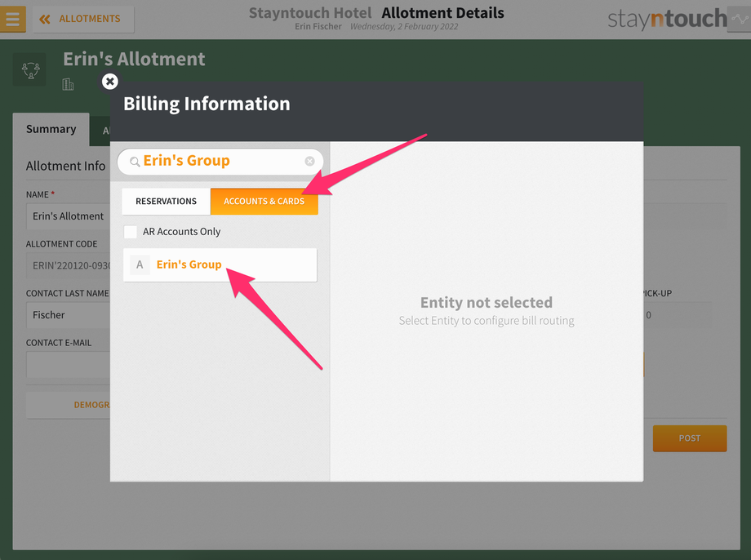Edit Contact Last Name Fischer field
The height and width of the screenshot is (560, 751).
click(x=68, y=315)
